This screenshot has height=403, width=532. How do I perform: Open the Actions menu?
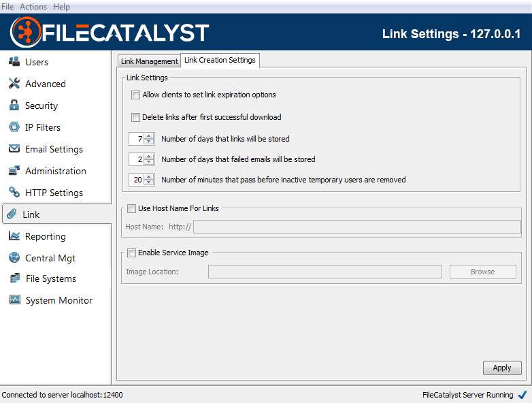click(33, 6)
